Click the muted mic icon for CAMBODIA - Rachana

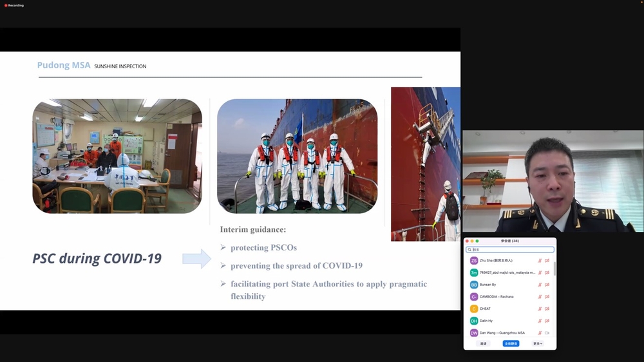pos(539,297)
